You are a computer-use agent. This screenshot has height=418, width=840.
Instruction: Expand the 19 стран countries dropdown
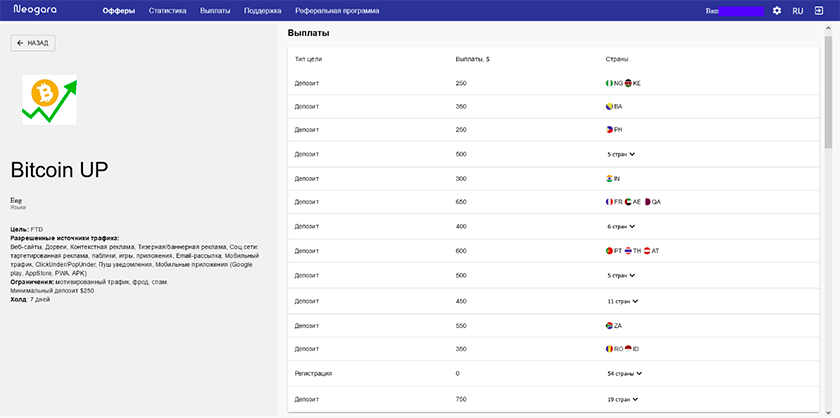pos(623,399)
